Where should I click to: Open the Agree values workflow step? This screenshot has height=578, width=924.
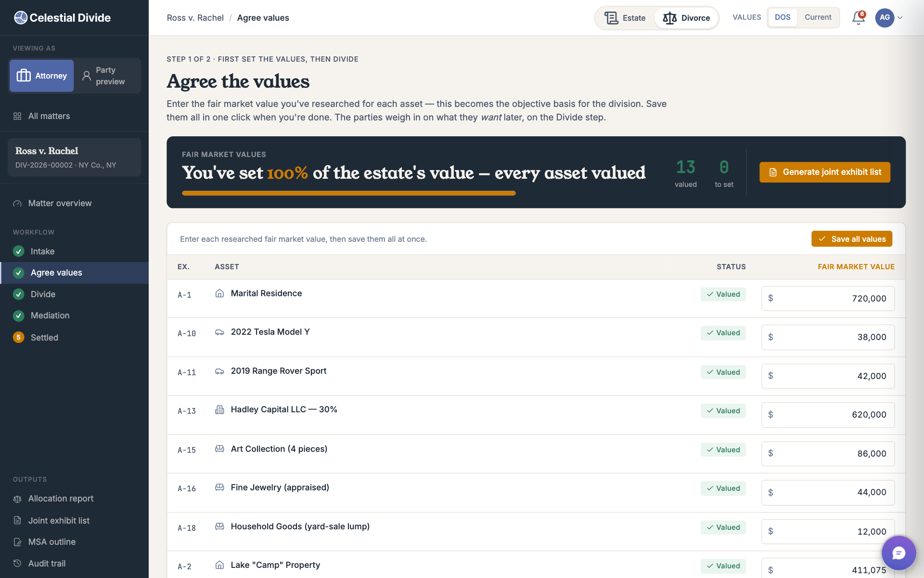click(x=74, y=273)
